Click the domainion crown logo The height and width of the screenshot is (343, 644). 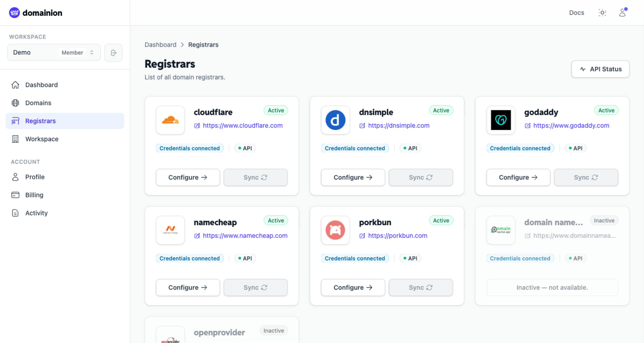14,13
